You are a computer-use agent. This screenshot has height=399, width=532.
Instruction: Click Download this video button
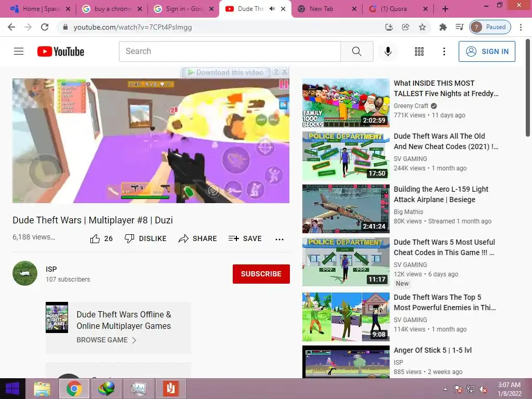click(226, 72)
